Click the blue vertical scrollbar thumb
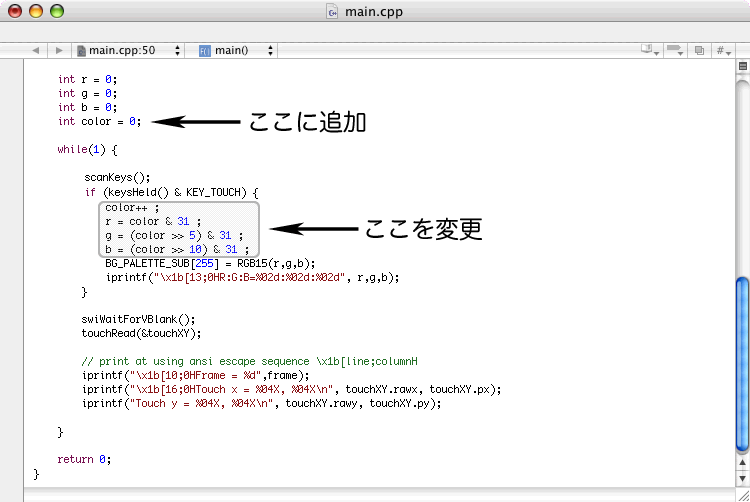 click(742, 362)
